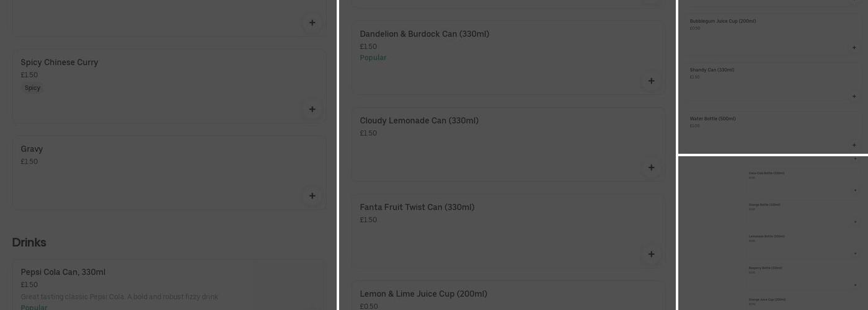
Task: Add Gravy using its plus icon
Action: 312,196
